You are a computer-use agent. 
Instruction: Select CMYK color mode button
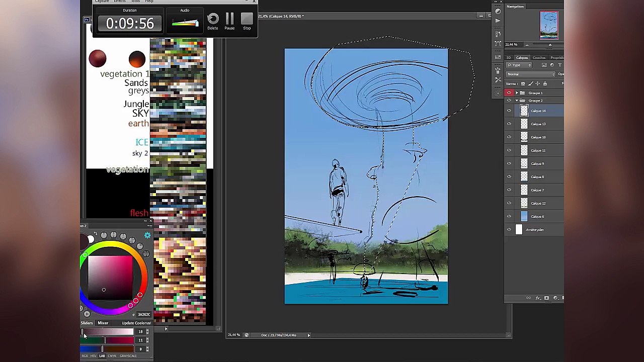[112, 356]
